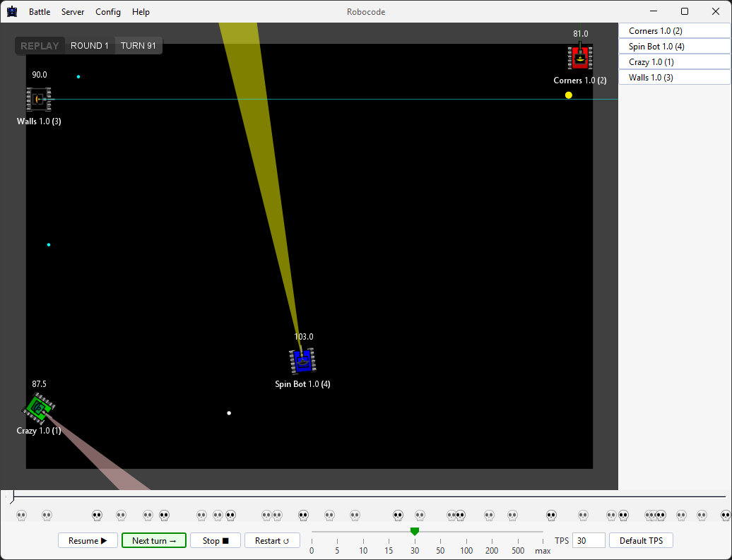Viewport: 732px width, 560px height.
Task: Advance with the Next turn button
Action: click(x=154, y=540)
